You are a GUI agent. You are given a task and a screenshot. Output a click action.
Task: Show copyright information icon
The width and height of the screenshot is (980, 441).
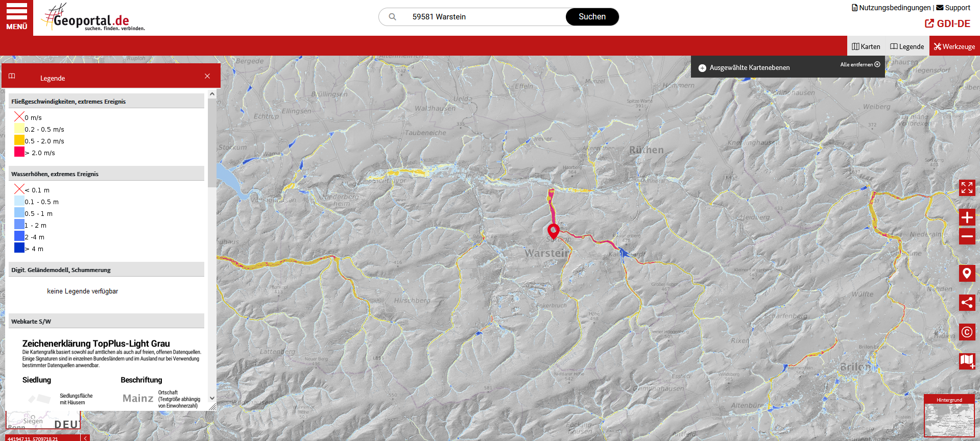click(x=967, y=332)
